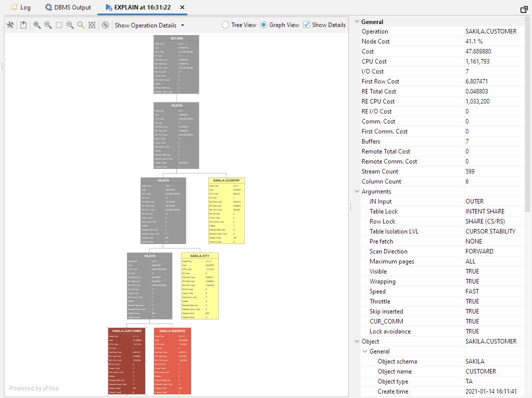532x398 pixels.
Task: Click the detach view button top right
Action: (524, 9)
